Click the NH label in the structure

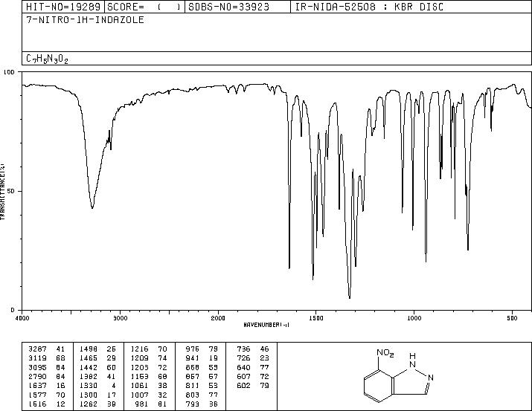point(412,360)
